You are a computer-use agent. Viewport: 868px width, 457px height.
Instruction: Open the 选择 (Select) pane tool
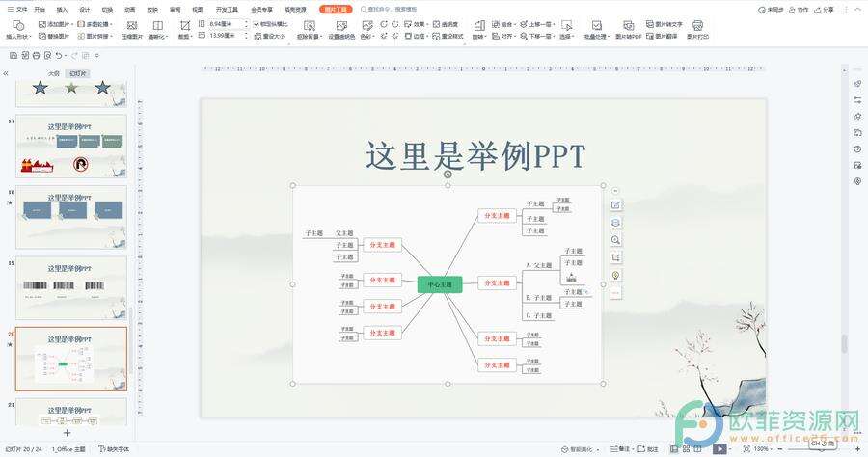click(567, 30)
